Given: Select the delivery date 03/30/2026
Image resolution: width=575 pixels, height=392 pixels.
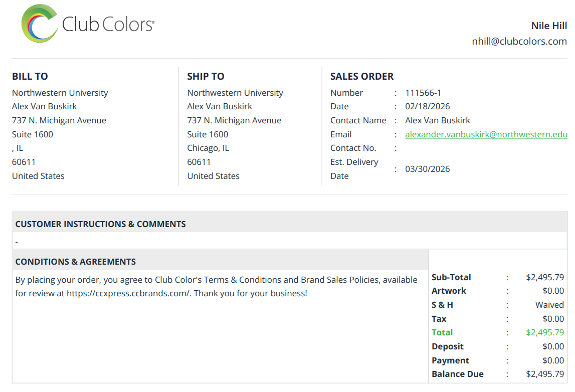Looking at the screenshot, I should (428, 169).
